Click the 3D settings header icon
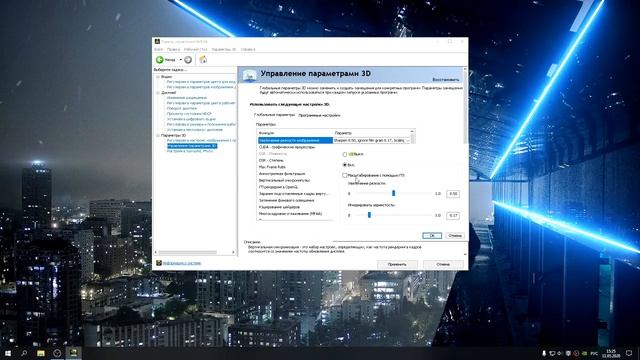Image resolution: width=640 pixels, height=360 pixels. [249, 75]
